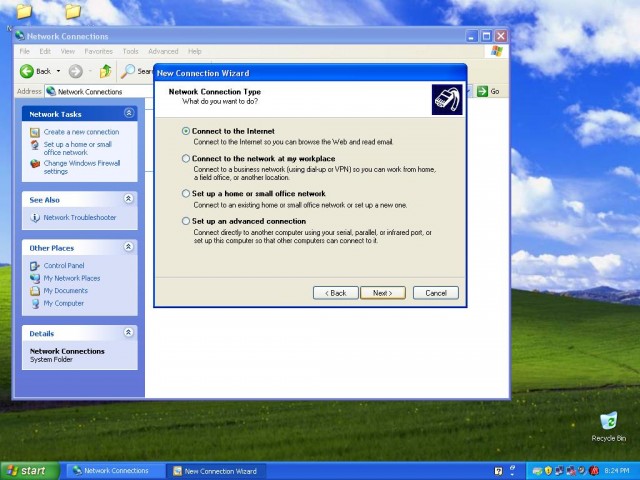Click the Network Connections address bar icon

[51, 91]
